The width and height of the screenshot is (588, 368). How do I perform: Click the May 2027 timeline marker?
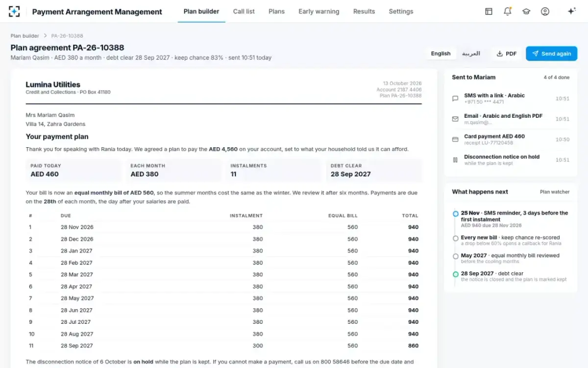point(456,256)
